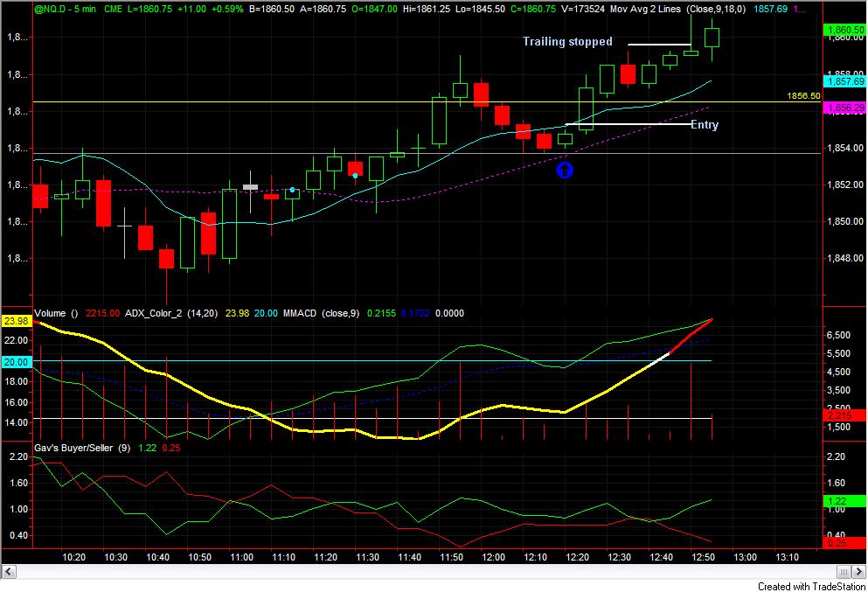Click the scrollbar right arrow button
This screenshot has height=592, width=868.
point(859,572)
